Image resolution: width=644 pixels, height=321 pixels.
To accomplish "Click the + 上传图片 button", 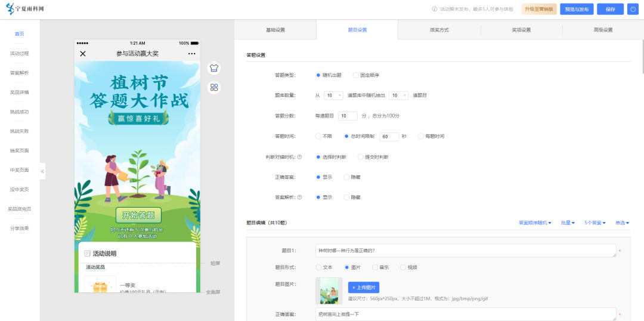I will click(364, 288).
